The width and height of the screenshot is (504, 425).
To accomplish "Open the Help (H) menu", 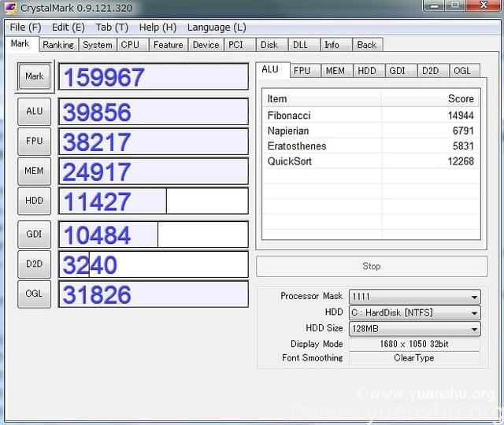I will pyautogui.click(x=157, y=28).
